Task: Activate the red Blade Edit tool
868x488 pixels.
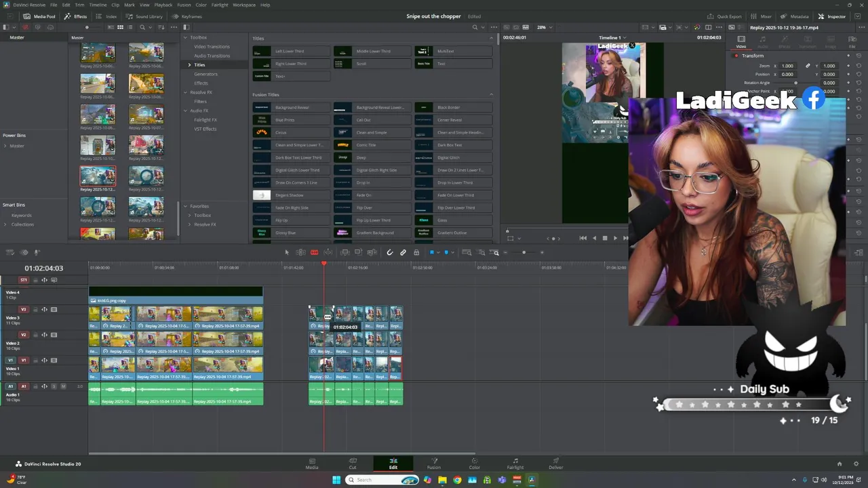Action: tap(314, 253)
